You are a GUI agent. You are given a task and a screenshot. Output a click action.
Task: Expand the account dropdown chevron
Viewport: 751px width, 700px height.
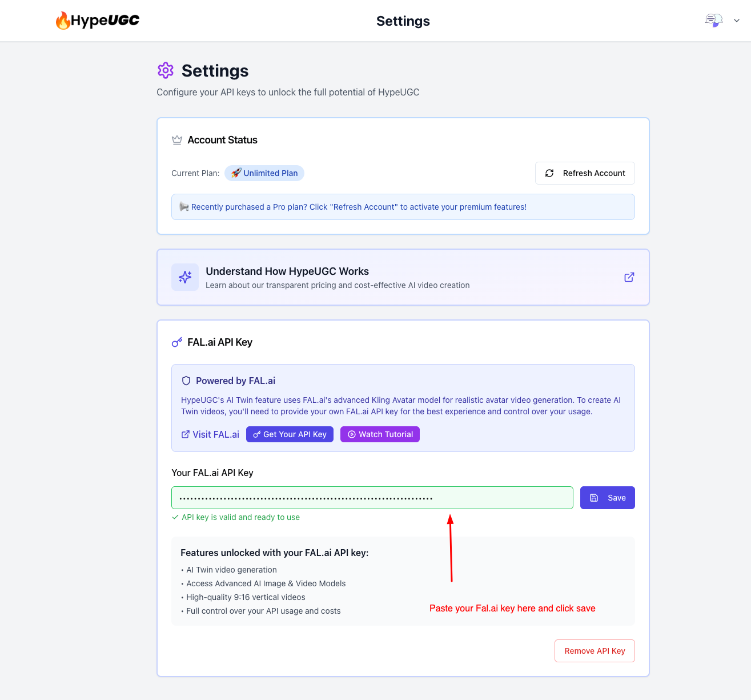point(737,21)
